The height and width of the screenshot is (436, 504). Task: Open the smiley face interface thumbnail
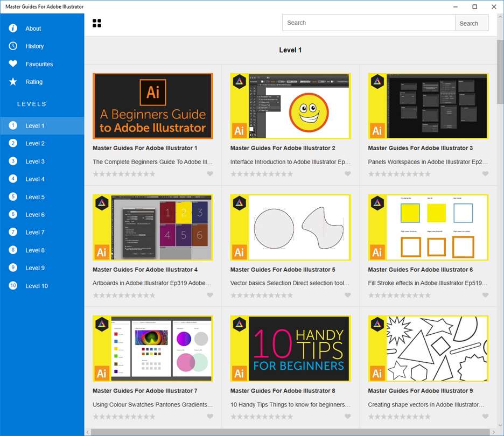click(290, 106)
